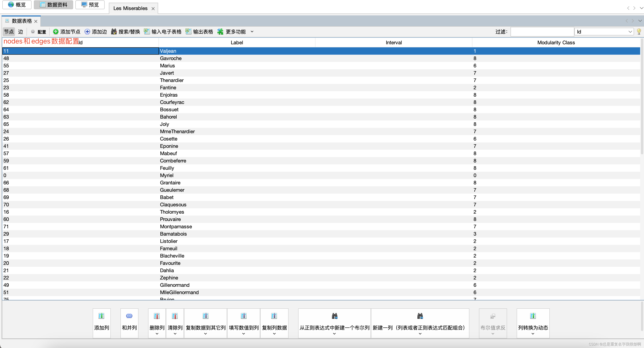Click the 列转换为动态 button
Screen dimensions: 644x348
(x=533, y=323)
